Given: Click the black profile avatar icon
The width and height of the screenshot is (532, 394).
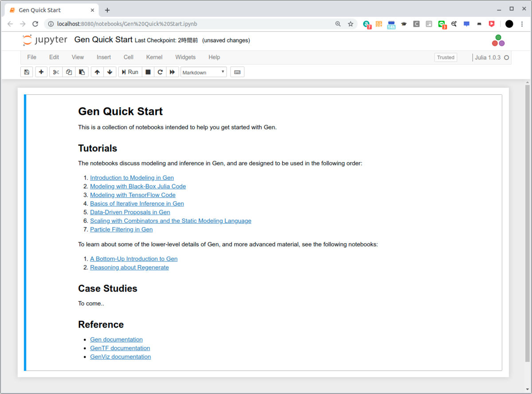Looking at the screenshot, I should (x=509, y=24).
